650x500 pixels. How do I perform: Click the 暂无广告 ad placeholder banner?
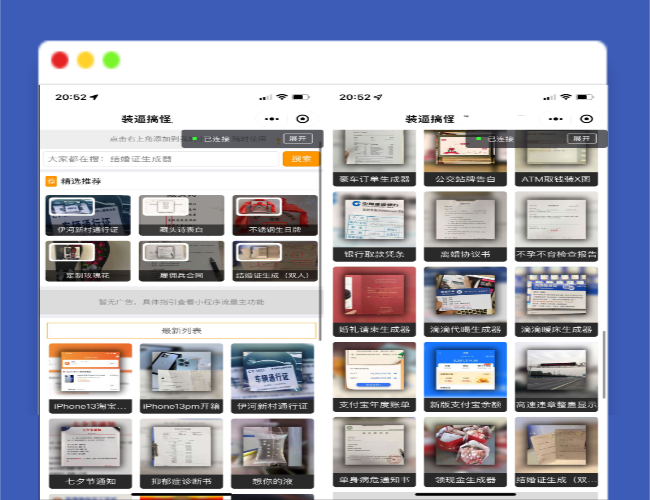tap(181, 302)
